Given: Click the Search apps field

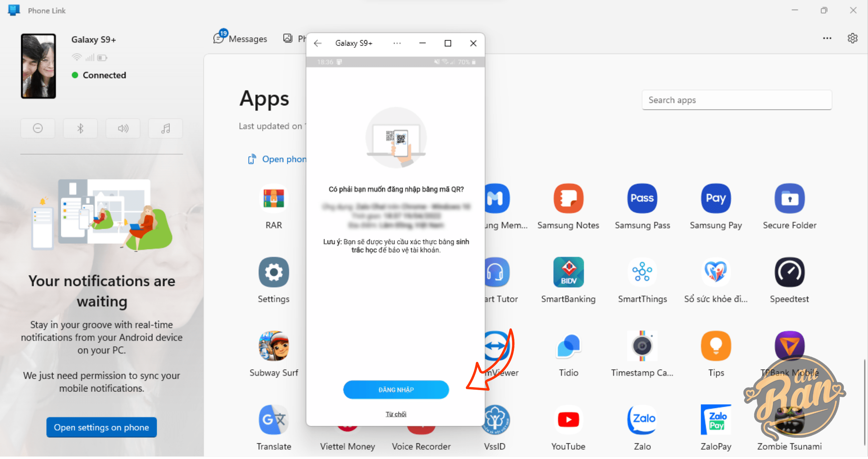Looking at the screenshot, I should click(x=737, y=100).
